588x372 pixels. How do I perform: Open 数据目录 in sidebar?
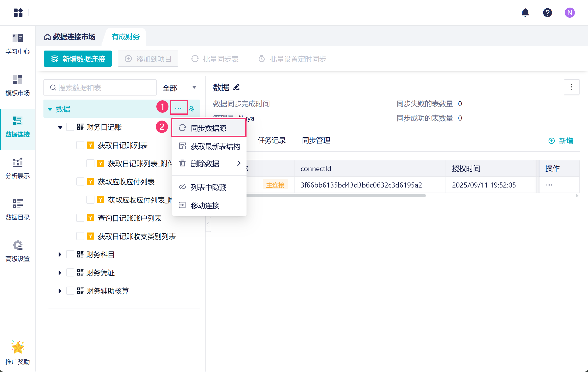[x=18, y=210]
